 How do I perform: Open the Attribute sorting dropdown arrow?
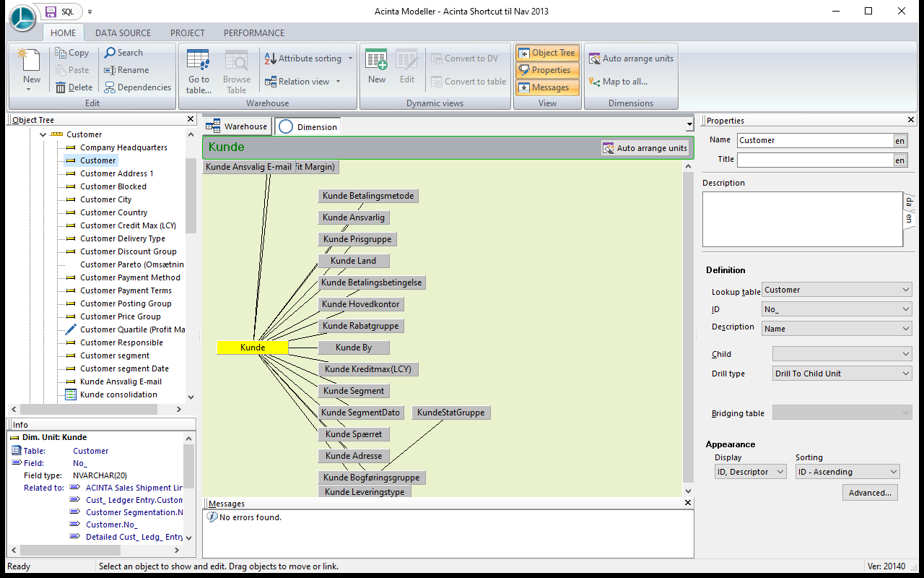[x=351, y=59]
